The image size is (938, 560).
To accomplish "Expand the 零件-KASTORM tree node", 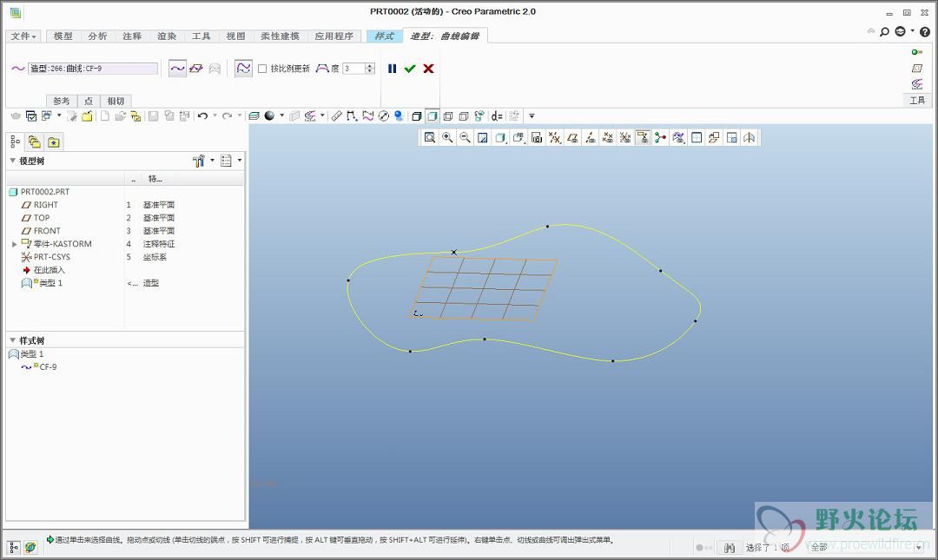I will (x=14, y=244).
